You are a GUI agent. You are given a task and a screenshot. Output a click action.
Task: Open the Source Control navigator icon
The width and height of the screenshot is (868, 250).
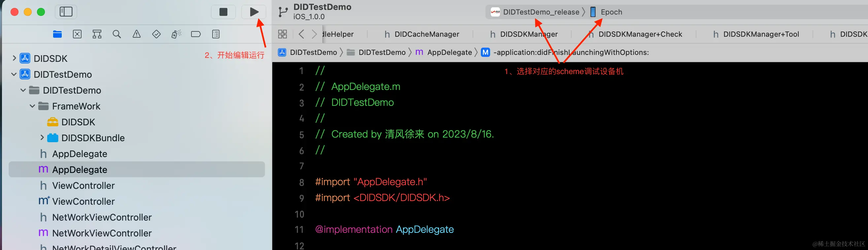[77, 34]
